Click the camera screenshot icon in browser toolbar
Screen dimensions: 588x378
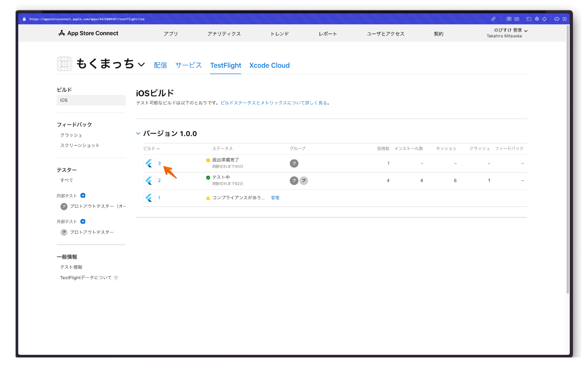coord(517,19)
